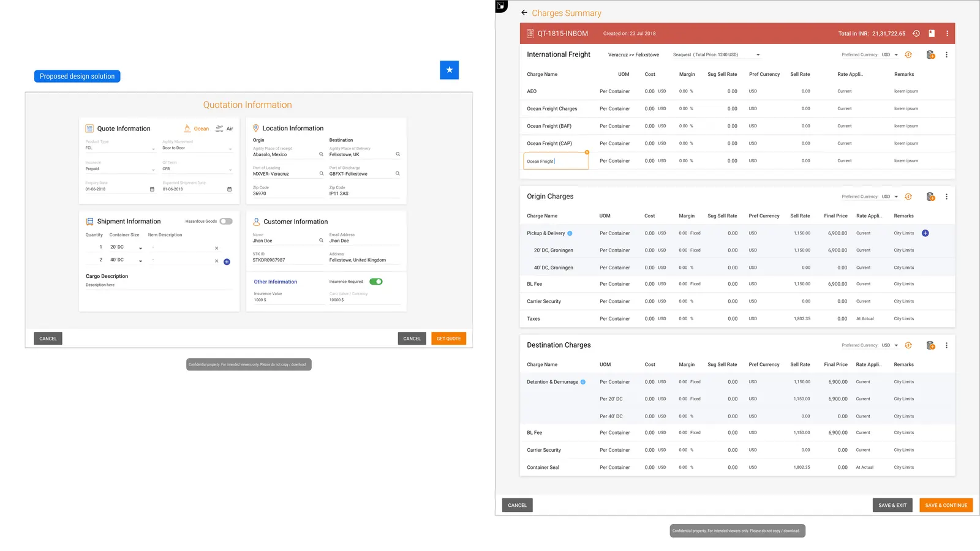Click the currency refresh icon in Origin Charges

(908, 197)
